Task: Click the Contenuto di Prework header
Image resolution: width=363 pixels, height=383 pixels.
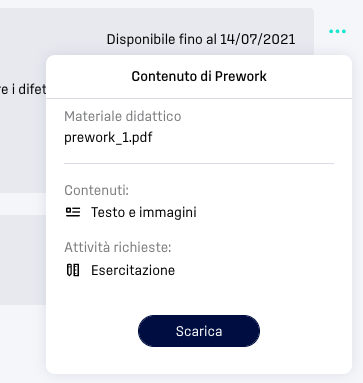Action: tap(199, 76)
